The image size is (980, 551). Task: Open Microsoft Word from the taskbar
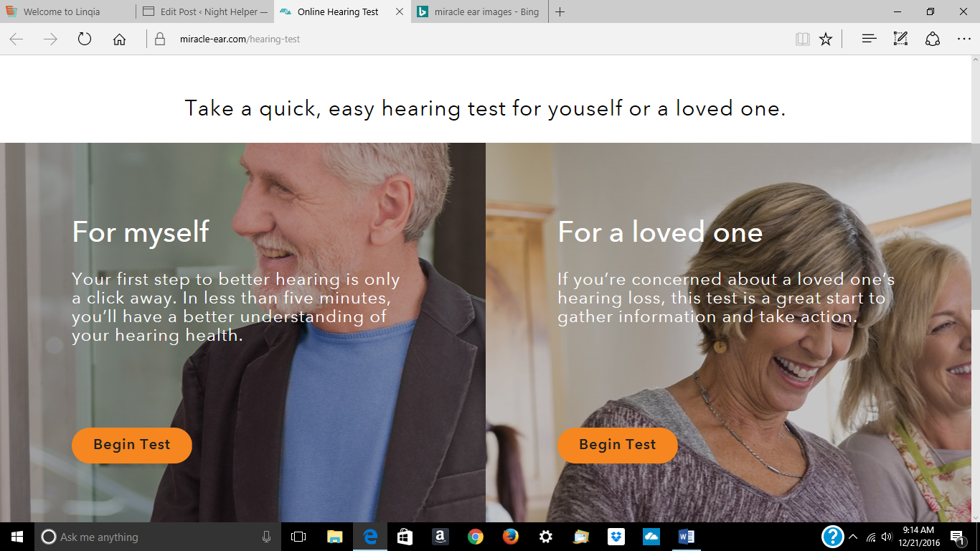click(x=687, y=537)
